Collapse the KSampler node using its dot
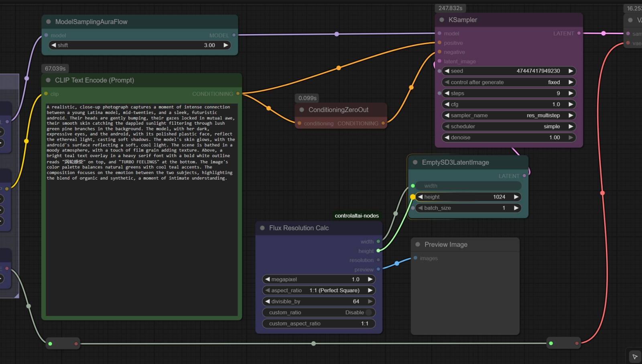The image size is (642, 364). [442, 20]
